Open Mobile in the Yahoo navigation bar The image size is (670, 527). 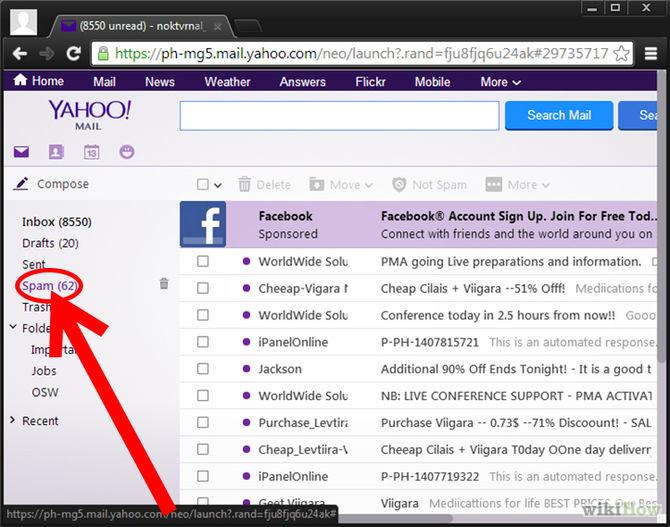point(432,82)
